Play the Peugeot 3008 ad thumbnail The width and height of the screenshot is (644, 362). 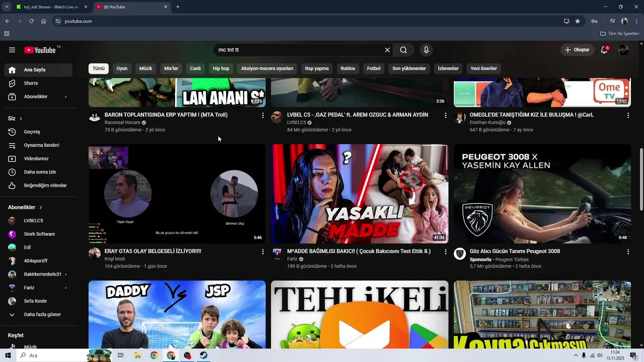[x=542, y=194]
